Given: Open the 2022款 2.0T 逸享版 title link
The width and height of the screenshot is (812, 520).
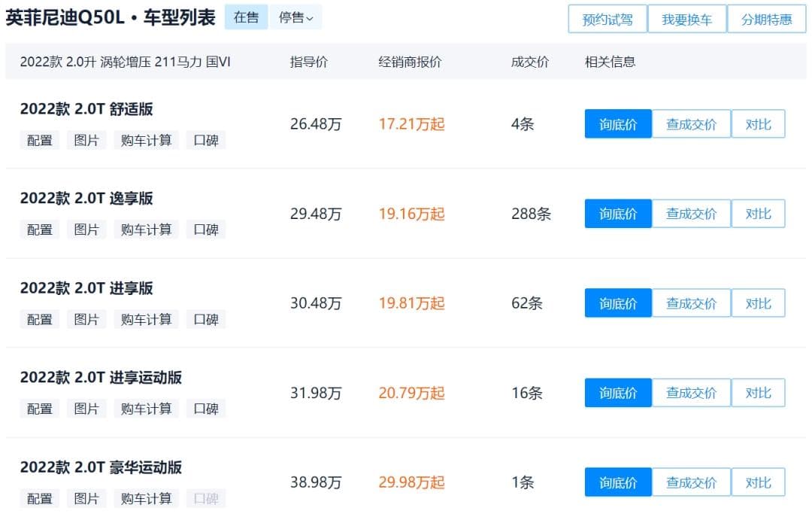Looking at the screenshot, I should [x=86, y=199].
